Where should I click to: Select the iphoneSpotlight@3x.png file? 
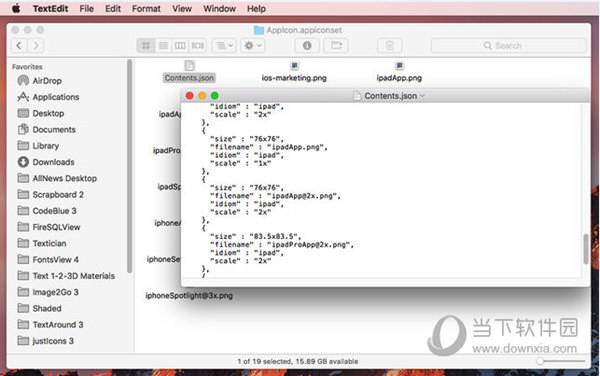point(189,295)
